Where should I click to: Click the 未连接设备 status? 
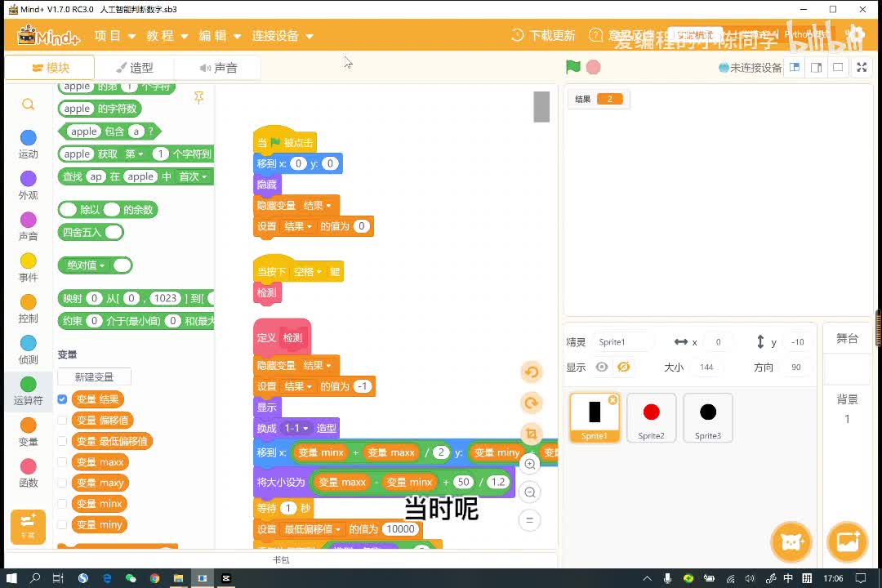pos(751,68)
